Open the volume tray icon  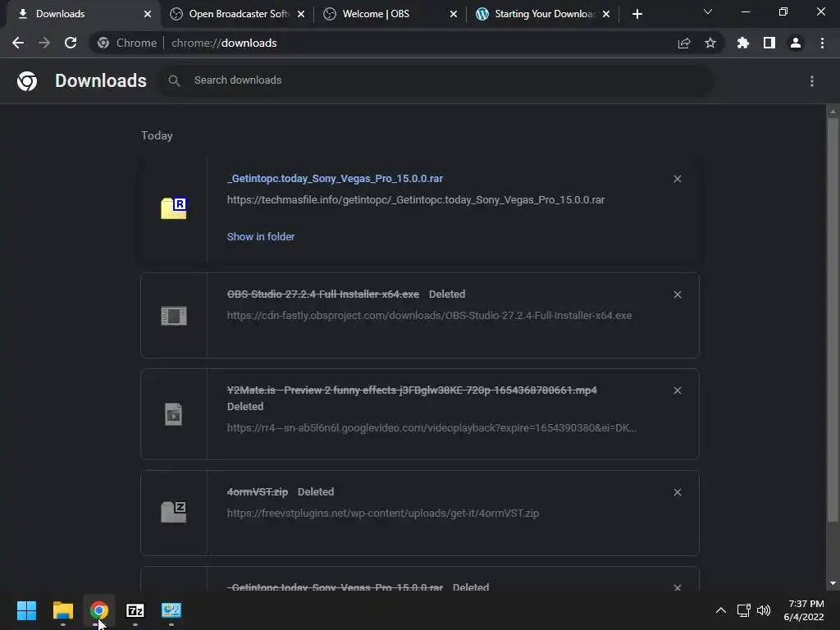[764, 610]
